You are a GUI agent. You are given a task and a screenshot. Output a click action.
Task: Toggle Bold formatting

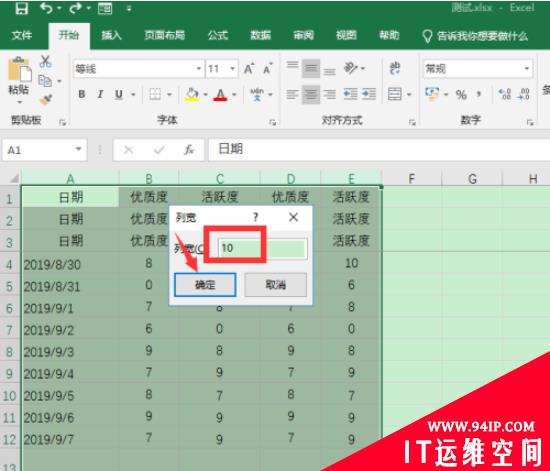82,94
